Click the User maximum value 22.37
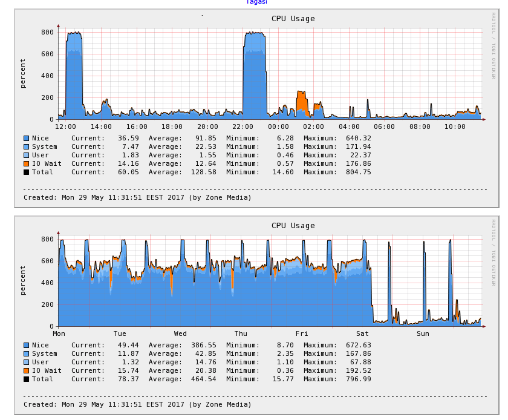The image size is (508, 420). click(360, 156)
